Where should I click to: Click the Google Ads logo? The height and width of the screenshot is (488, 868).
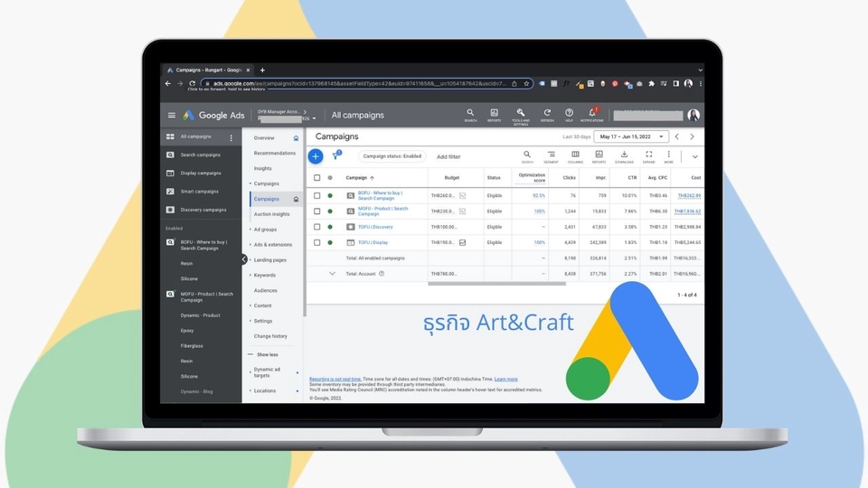click(x=213, y=115)
